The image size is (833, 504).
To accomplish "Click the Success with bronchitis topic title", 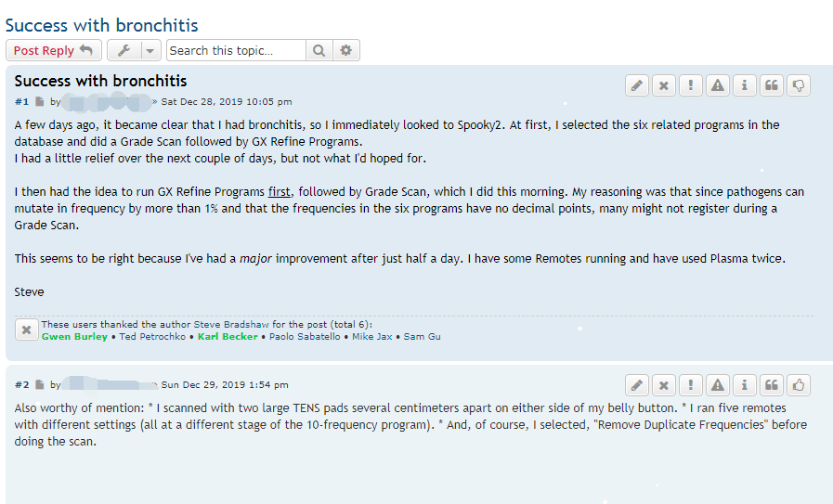I will coord(101,25).
